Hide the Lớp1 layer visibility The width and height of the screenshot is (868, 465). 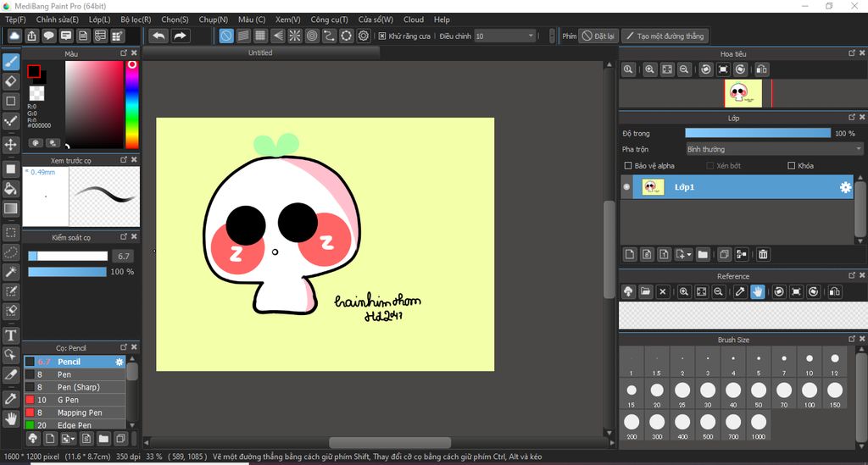(626, 187)
